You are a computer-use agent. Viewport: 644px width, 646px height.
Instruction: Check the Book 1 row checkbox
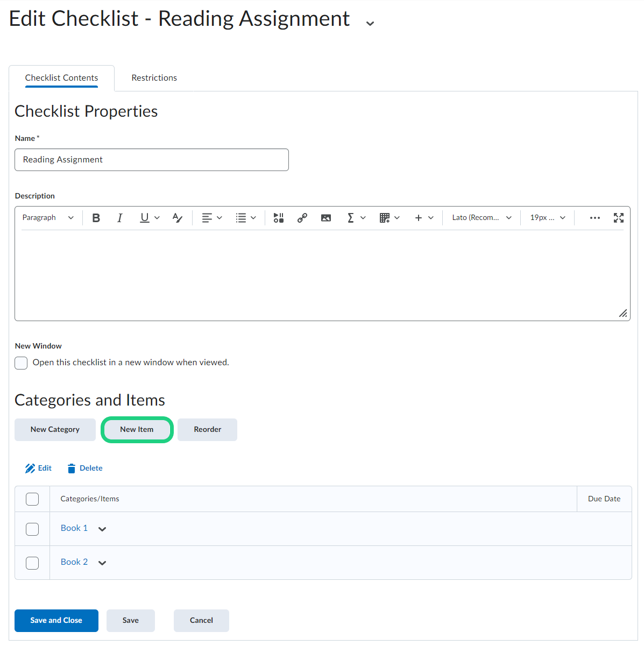coord(32,529)
